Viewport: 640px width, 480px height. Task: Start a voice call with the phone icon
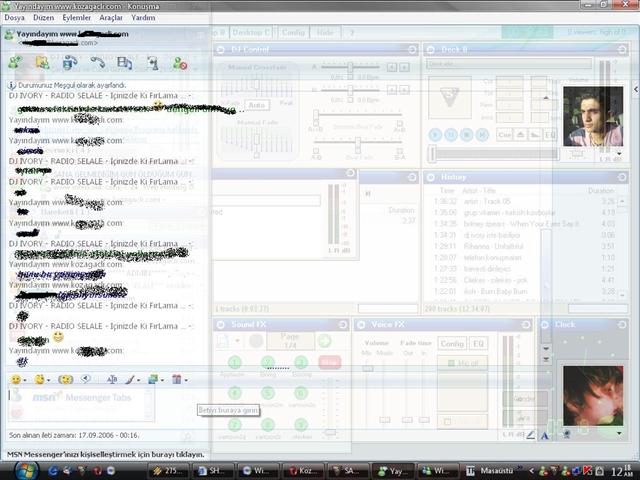point(98,62)
